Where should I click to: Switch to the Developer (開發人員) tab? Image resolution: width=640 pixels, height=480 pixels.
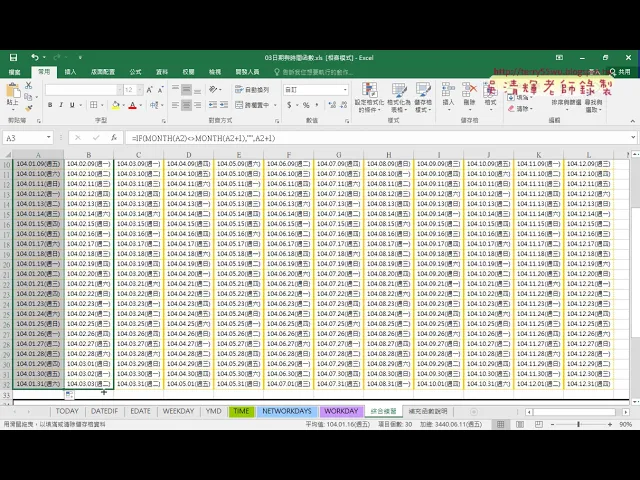point(247,72)
